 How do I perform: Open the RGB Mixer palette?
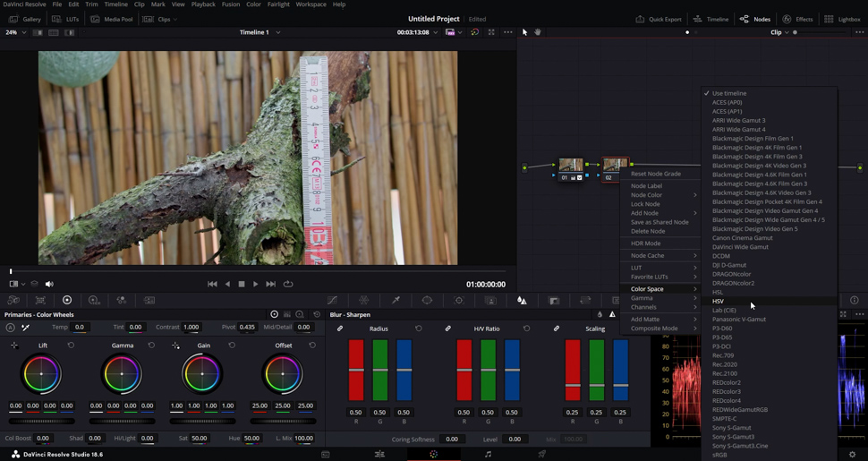(121, 300)
